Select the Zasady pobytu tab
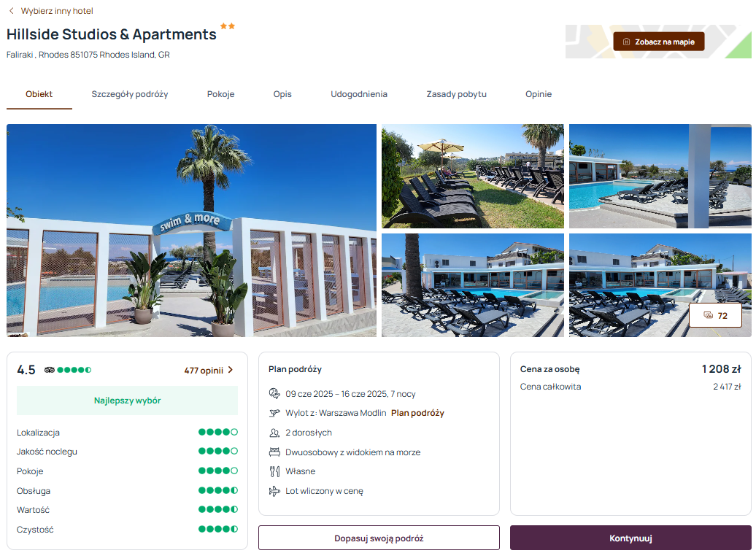Image resolution: width=756 pixels, height=553 pixels. point(456,94)
